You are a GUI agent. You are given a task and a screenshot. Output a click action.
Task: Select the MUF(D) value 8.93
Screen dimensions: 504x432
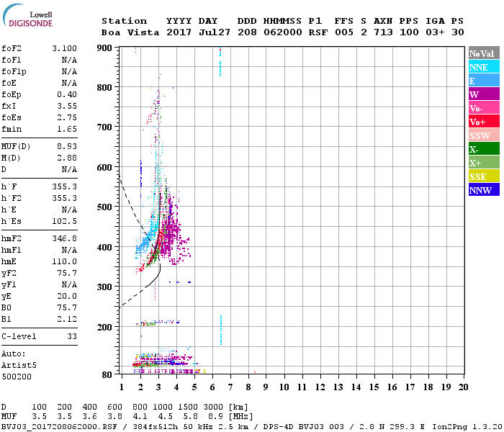[67, 146]
